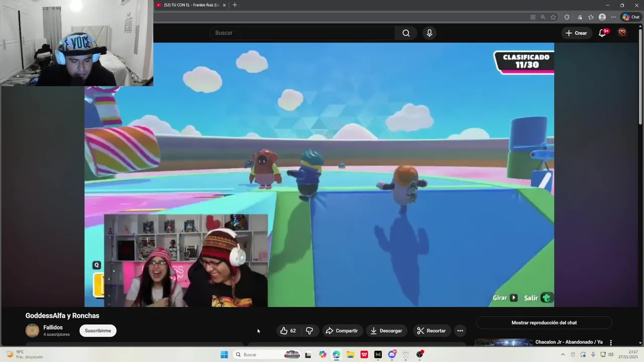This screenshot has width=644, height=362.
Task: Dislike the video with the thumbs-down button
Action: (309, 331)
